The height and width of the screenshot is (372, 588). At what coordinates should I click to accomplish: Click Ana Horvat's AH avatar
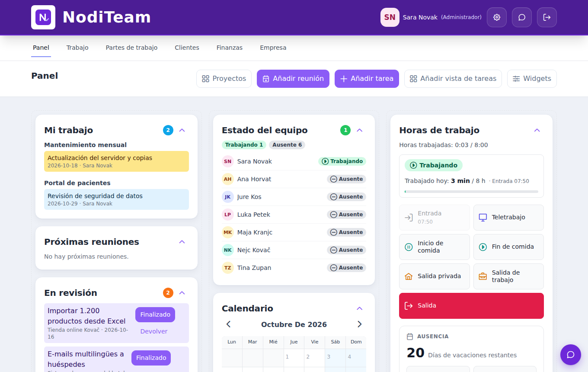[228, 179]
